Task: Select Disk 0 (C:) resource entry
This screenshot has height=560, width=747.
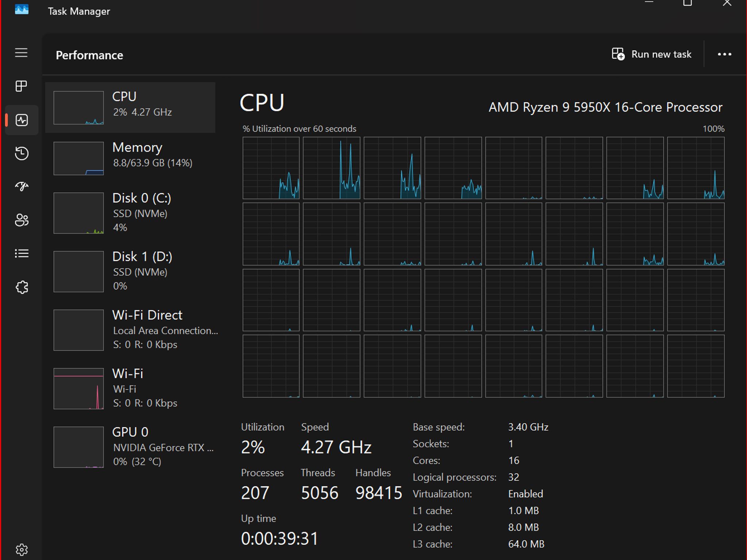Action: (130, 213)
